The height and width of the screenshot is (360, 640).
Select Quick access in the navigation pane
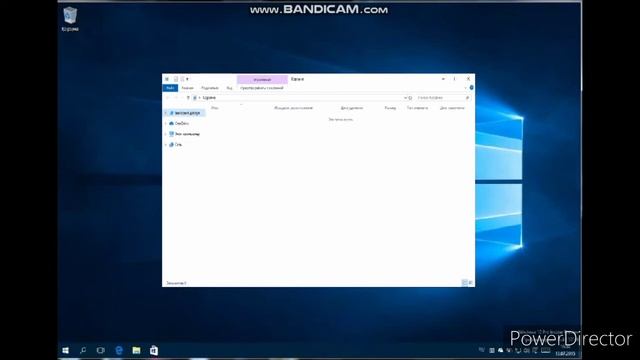click(x=184, y=113)
